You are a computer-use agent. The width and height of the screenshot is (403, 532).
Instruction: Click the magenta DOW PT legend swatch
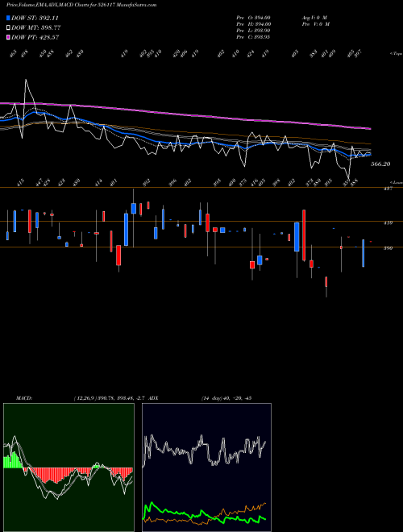tap(8, 37)
